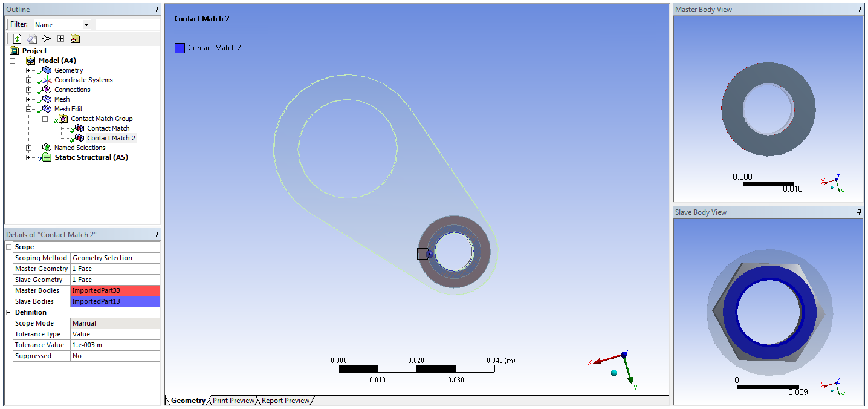Image resolution: width=868 pixels, height=409 pixels.
Task: Click the refresh filter icon in the Outline toolbar
Action: [18, 39]
